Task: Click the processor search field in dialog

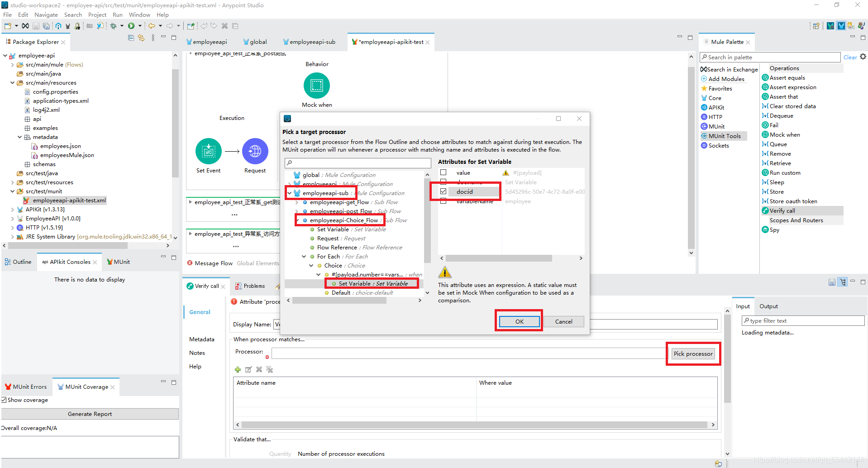Action: pyautogui.click(x=358, y=163)
